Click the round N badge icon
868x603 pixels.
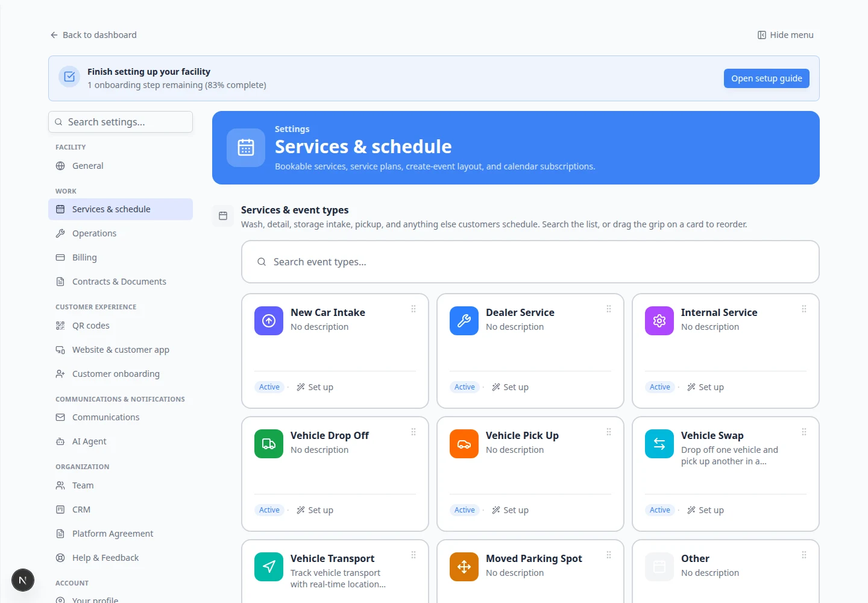point(23,580)
